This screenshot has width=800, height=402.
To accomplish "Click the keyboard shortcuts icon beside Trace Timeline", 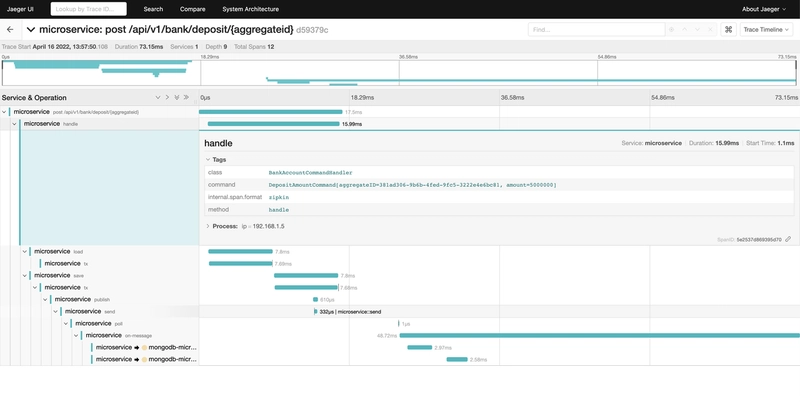I will pyautogui.click(x=728, y=30).
